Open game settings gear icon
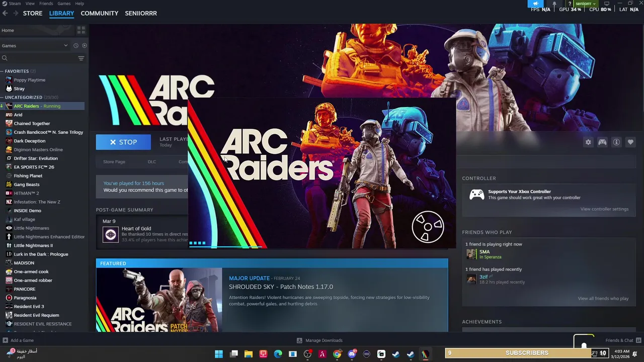The height and width of the screenshot is (362, 644). pyautogui.click(x=588, y=142)
